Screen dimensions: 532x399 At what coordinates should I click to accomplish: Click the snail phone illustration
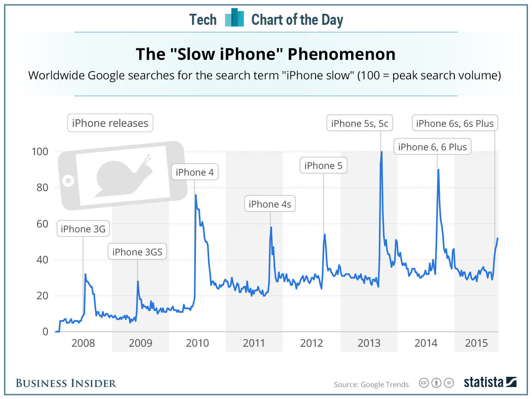pyautogui.click(x=122, y=175)
